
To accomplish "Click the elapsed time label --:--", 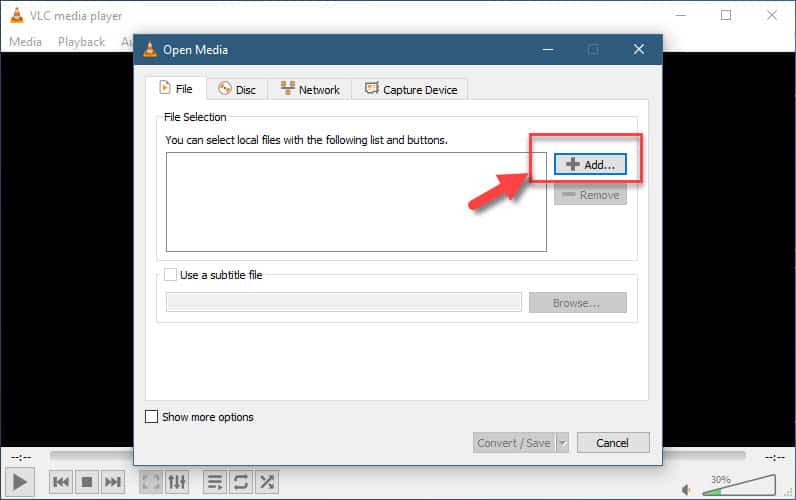I will 21,457.
